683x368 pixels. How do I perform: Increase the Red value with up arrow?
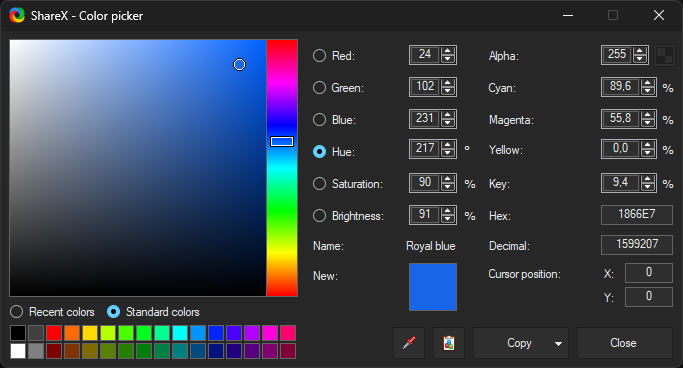click(448, 51)
